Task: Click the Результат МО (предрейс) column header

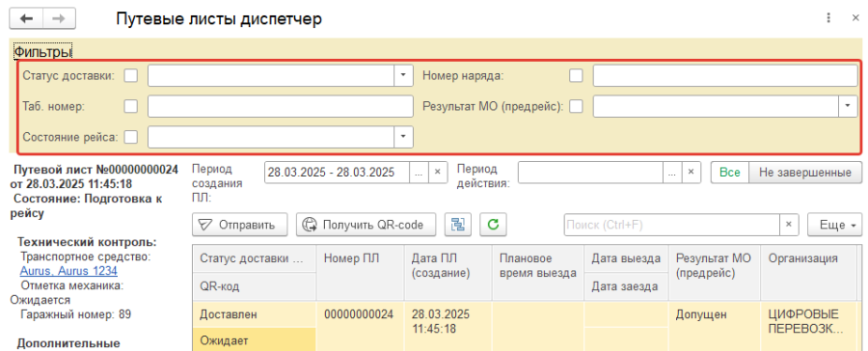Action: [714, 273]
